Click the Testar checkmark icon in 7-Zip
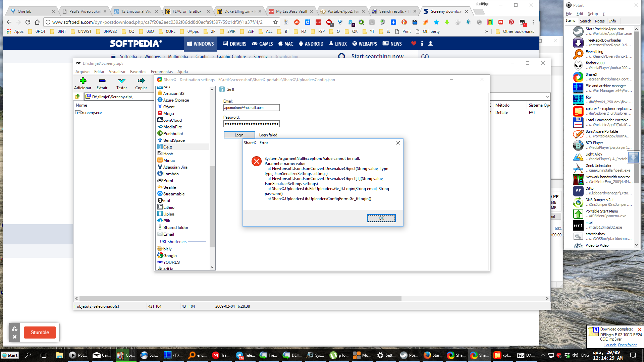This screenshot has width=644, height=362. tap(121, 80)
